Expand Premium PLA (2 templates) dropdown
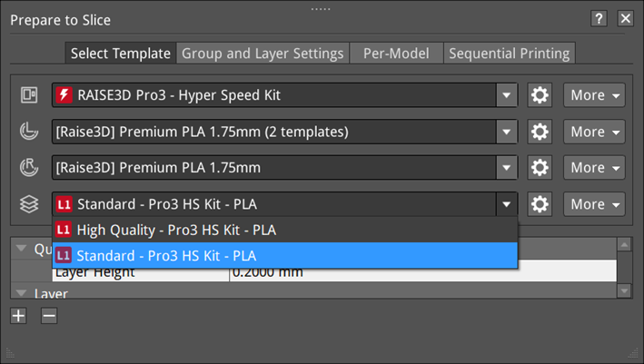 click(x=506, y=132)
